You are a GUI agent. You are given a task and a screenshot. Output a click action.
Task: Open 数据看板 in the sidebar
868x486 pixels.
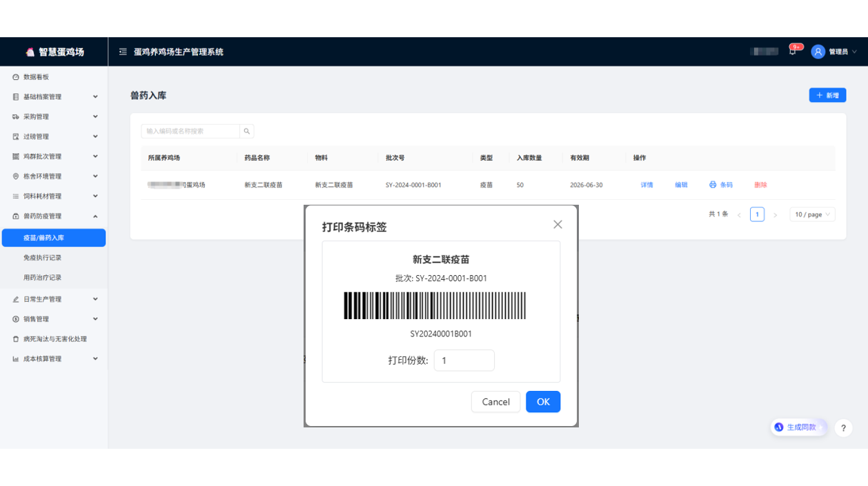click(54, 77)
